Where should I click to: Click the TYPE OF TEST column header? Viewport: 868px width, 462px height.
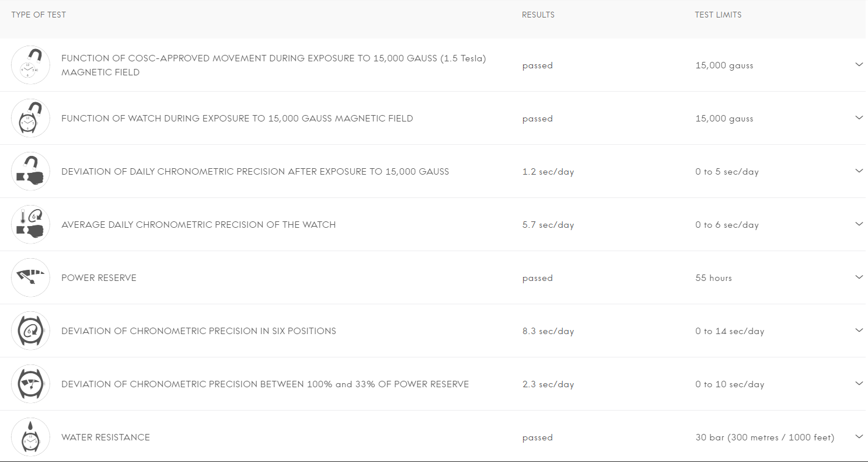(x=39, y=15)
